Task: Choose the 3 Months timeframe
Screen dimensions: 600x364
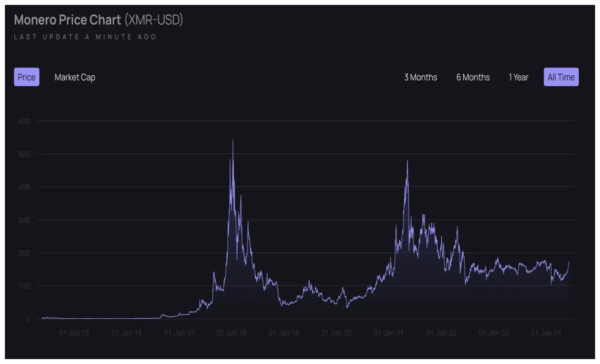Action: point(420,77)
